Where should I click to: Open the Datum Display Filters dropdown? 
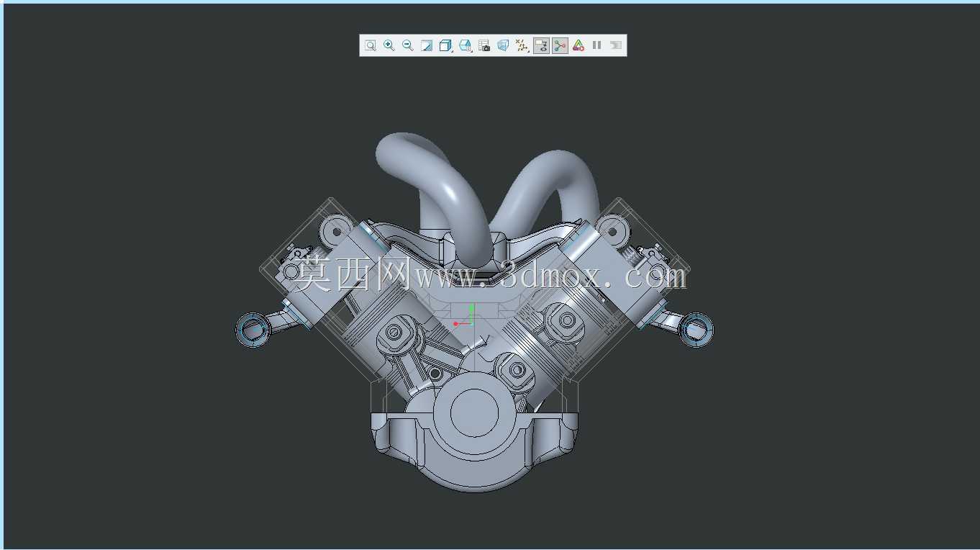522,45
